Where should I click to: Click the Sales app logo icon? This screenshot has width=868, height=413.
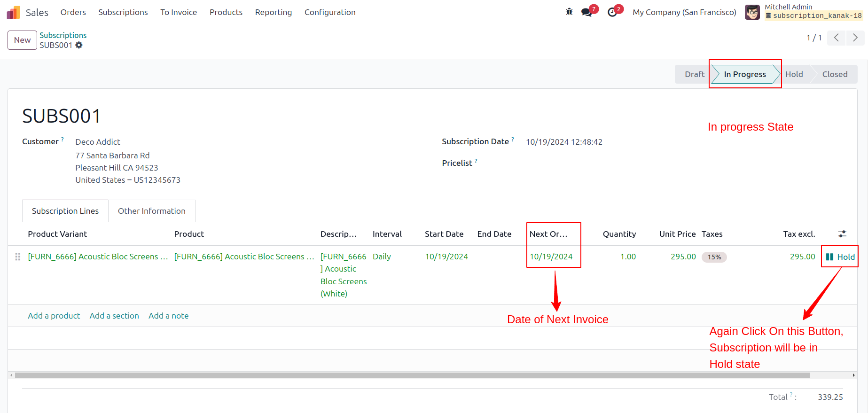point(13,12)
